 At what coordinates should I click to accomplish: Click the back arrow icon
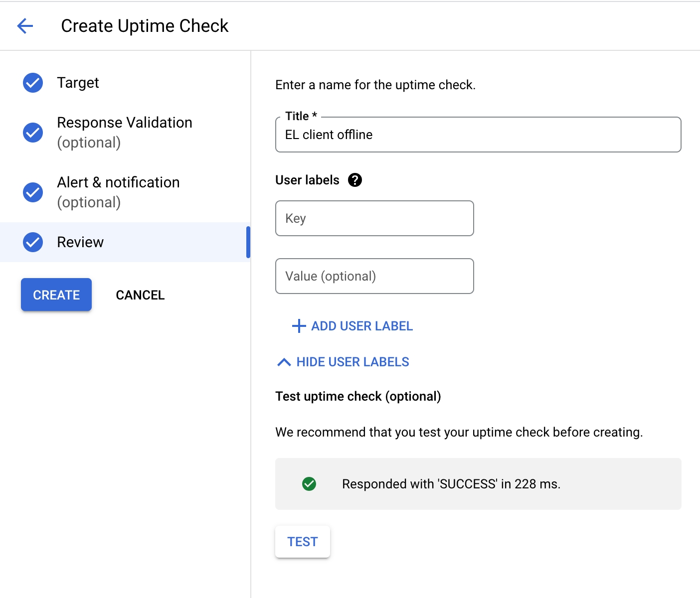pos(25,26)
